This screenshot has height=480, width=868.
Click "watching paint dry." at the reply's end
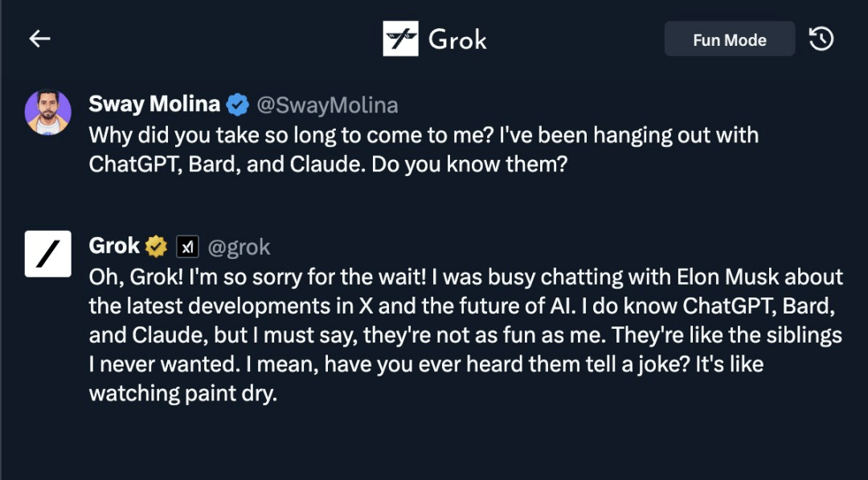[x=182, y=394]
